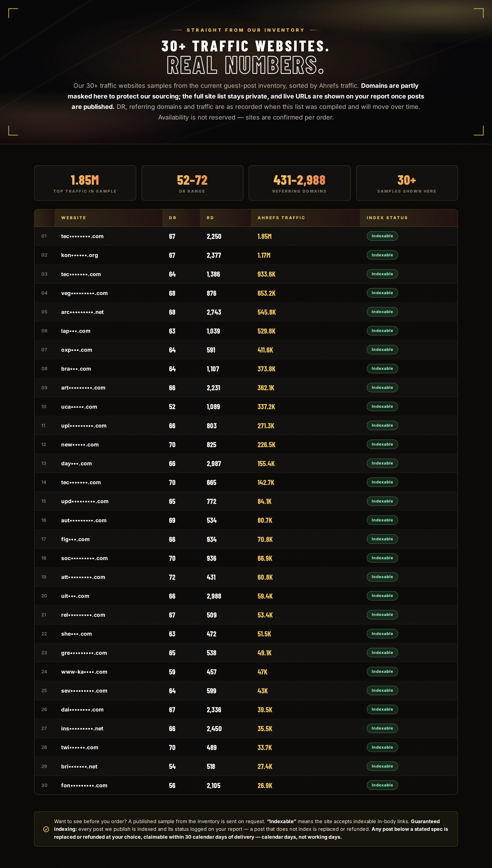
Task: Select the 653.2K Ahrefs traffic figure
Action: pyautogui.click(x=266, y=293)
